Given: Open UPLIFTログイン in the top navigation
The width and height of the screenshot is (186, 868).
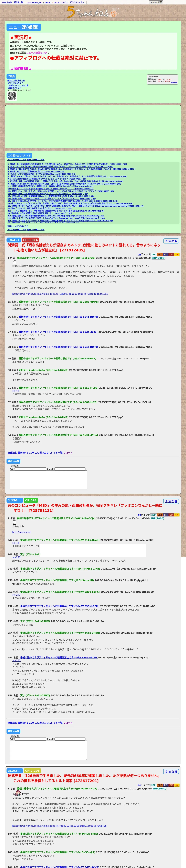Looking at the screenshot, I should tap(61, 2).
